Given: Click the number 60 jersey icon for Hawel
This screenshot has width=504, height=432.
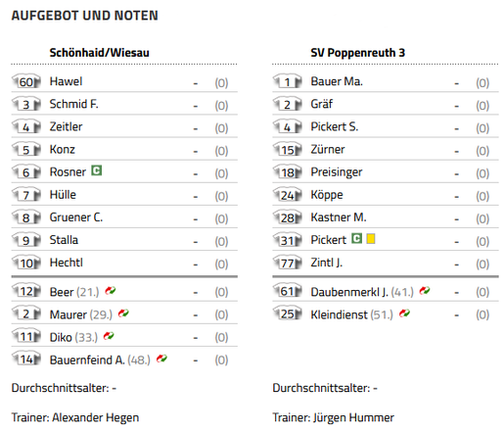Looking at the screenshot, I should point(26,81).
